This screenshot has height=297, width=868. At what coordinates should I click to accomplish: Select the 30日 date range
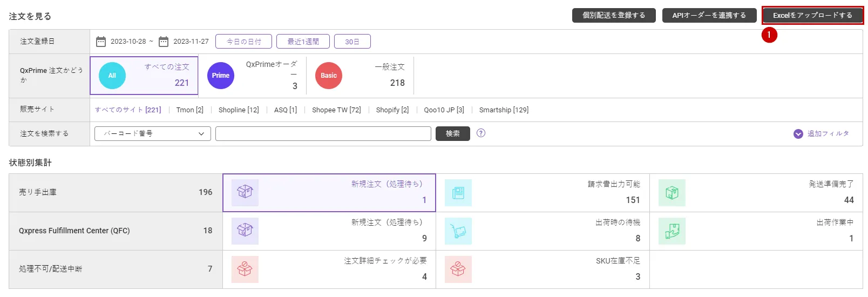[352, 42]
